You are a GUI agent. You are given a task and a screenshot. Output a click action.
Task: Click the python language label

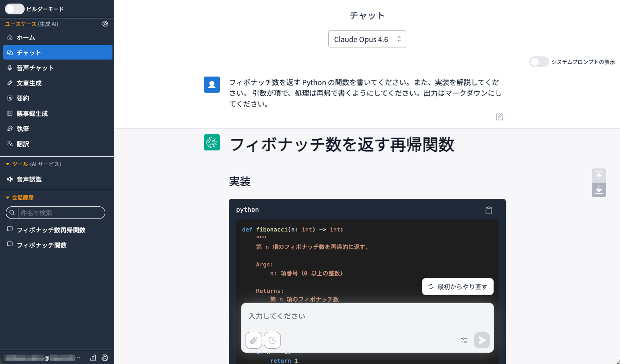click(x=247, y=210)
